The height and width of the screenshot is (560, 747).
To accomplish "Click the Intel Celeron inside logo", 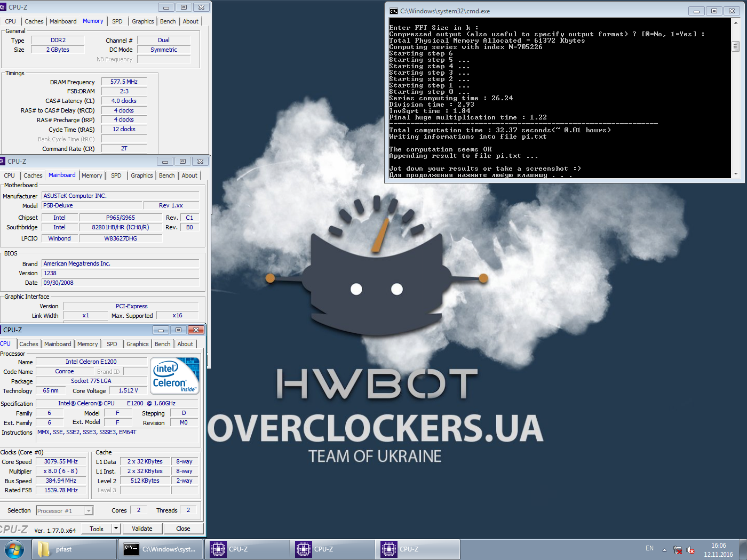I will pos(176,377).
